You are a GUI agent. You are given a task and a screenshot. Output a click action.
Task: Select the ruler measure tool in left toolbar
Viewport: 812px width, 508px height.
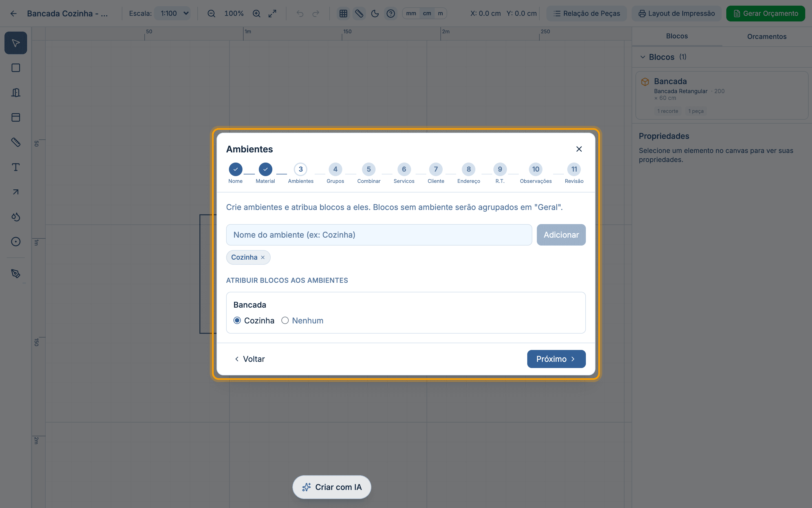(16, 142)
